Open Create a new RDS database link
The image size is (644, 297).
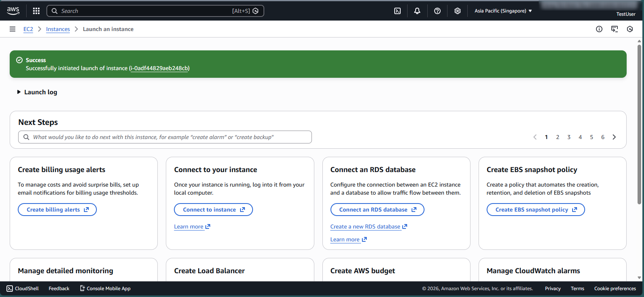(369, 226)
